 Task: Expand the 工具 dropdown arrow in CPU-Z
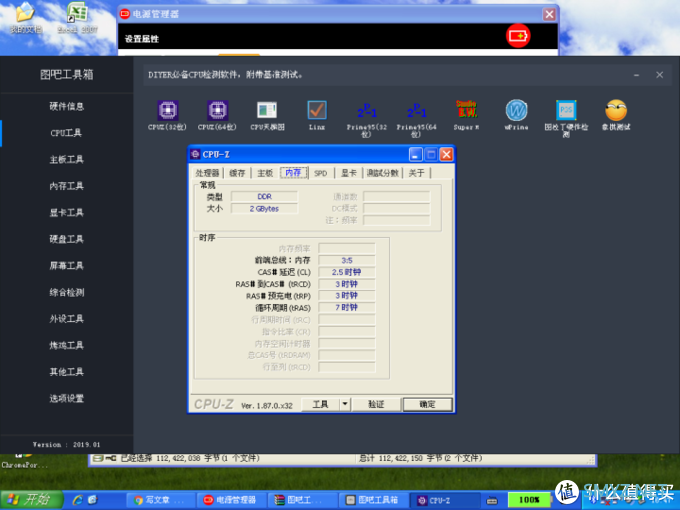click(345, 404)
